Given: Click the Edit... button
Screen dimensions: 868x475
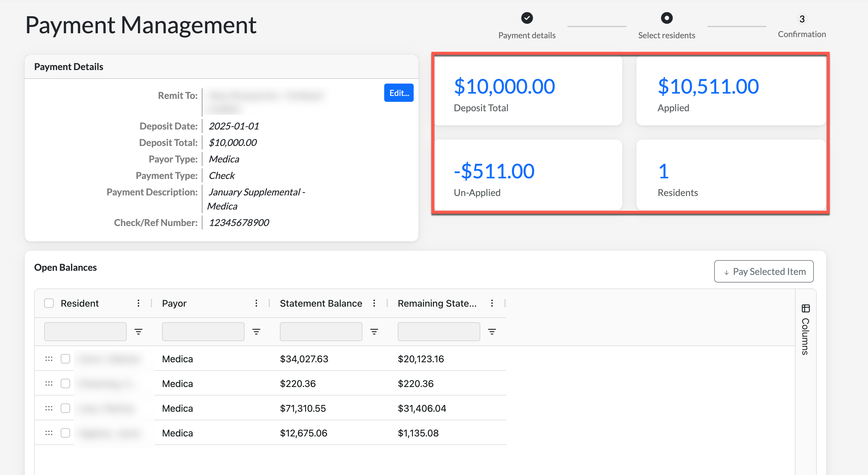Looking at the screenshot, I should [399, 93].
